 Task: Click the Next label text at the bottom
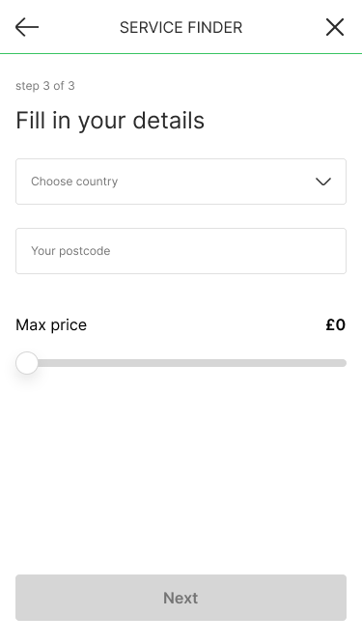(x=181, y=598)
